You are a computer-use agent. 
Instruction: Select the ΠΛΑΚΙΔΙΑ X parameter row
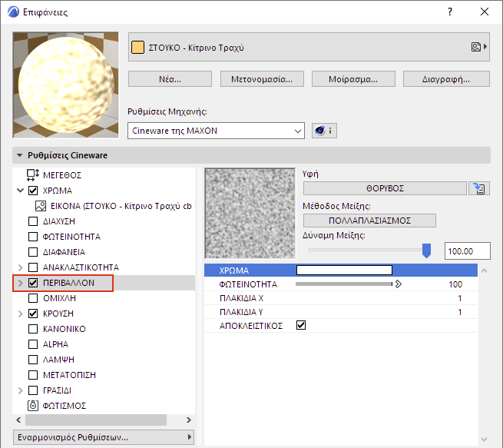pos(341,298)
